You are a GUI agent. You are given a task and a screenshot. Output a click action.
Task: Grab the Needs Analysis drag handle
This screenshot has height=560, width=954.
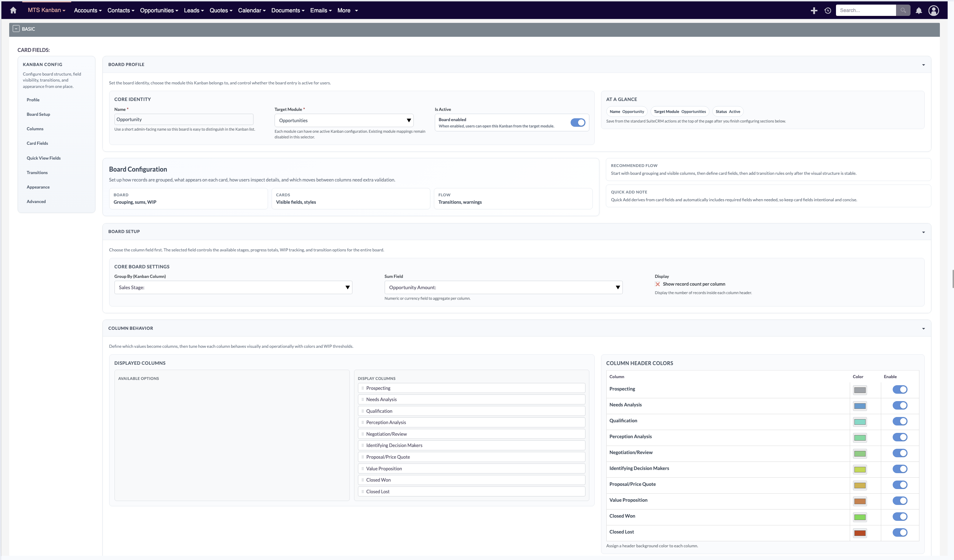tap(362, 400)
